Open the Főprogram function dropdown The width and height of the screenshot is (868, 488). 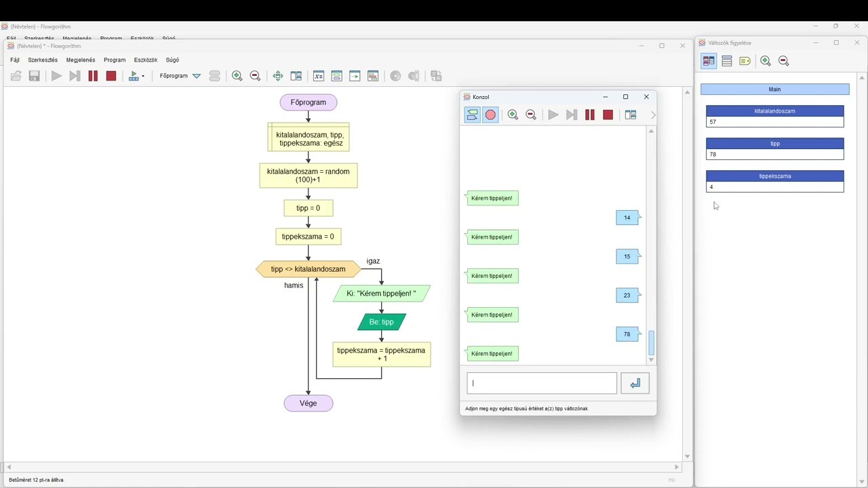click(197, 76)
